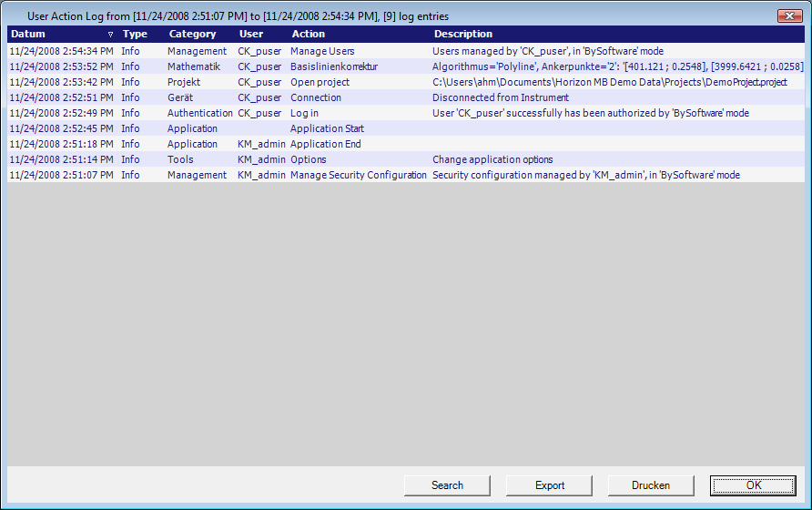Click the Search button
Image resolution: width=812 pixels, height=510 pixels.
(447, 485)
